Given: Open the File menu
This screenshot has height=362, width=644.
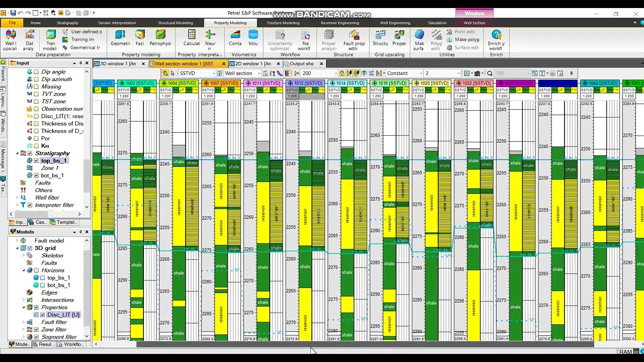Looking at the screenshot, I should 12,23.
